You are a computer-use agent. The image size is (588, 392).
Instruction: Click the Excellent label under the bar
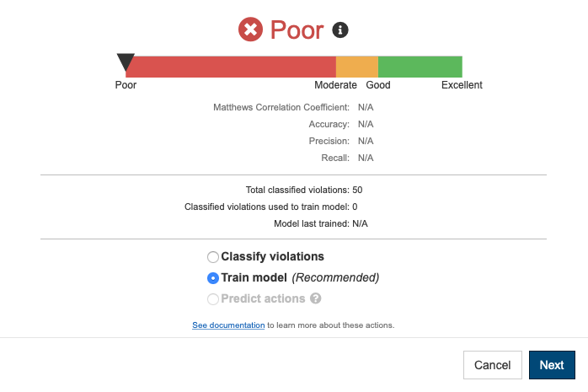tap(462, 85)
